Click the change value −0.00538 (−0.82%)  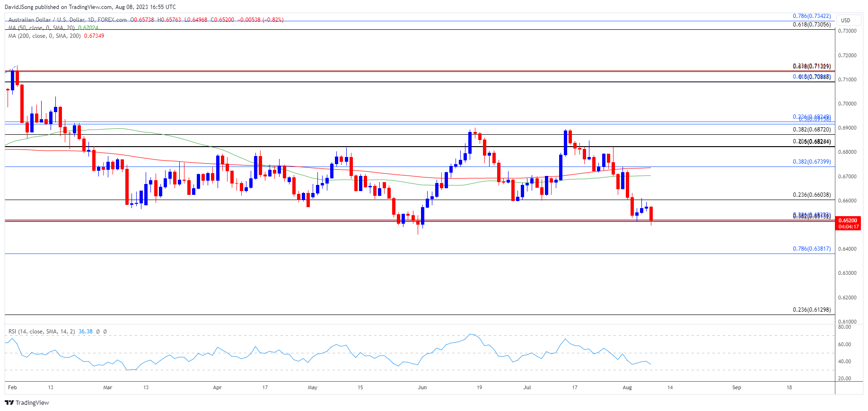(x=260, y=20)
